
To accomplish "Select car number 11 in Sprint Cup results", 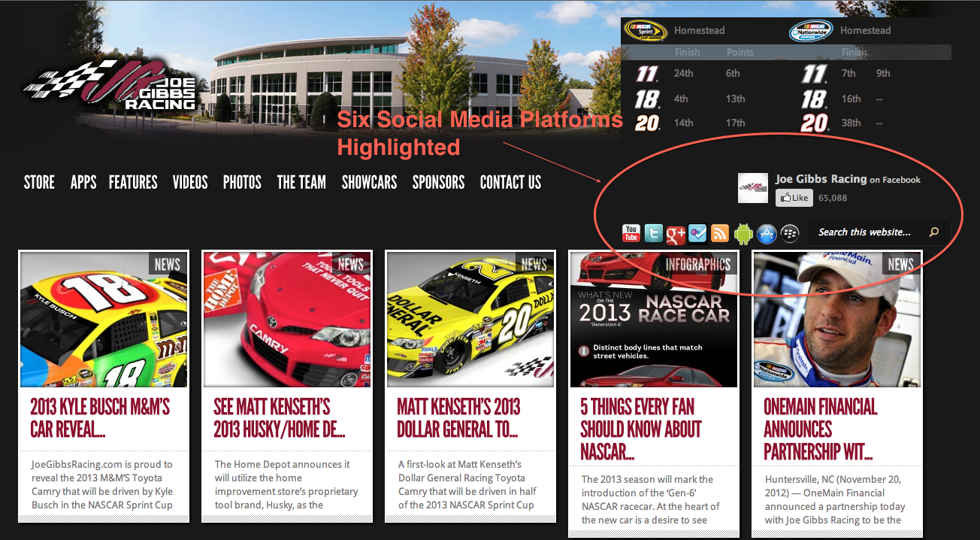I will pos(646,74).
